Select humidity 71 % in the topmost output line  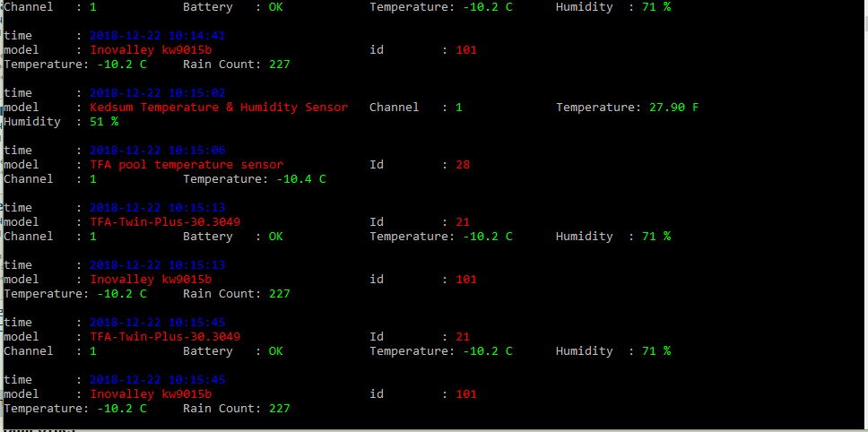tap(656, 7)
